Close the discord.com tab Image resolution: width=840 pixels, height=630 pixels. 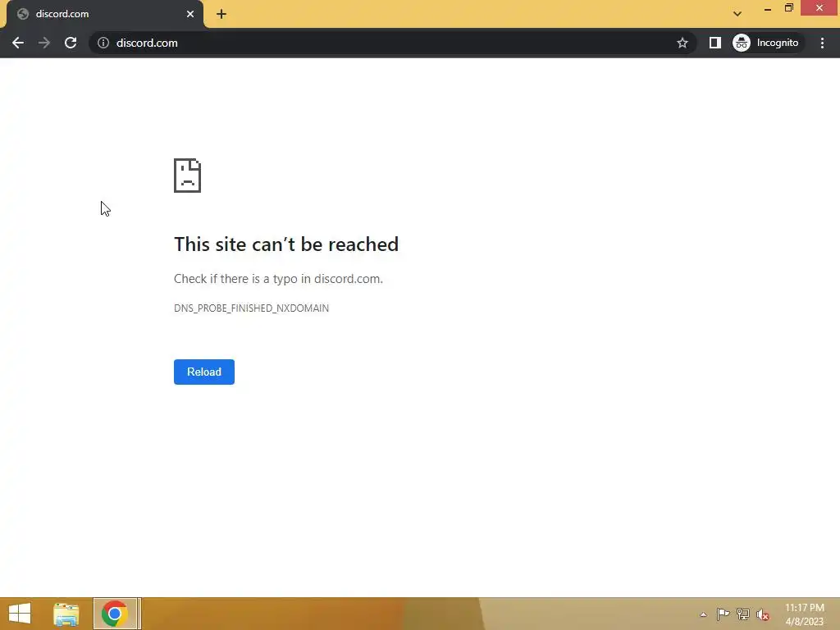click(190, 14)
